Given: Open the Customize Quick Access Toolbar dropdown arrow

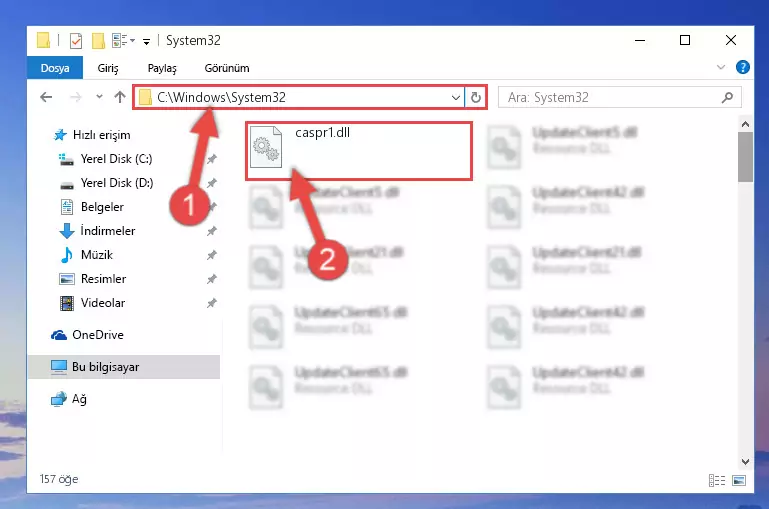Looking at the screenshot, I should (146, 42).
